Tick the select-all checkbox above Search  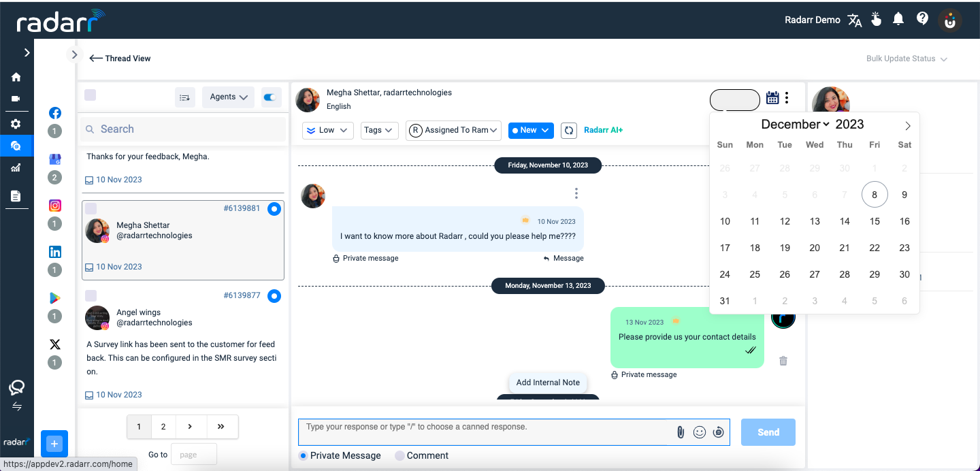tap(90, 95)
